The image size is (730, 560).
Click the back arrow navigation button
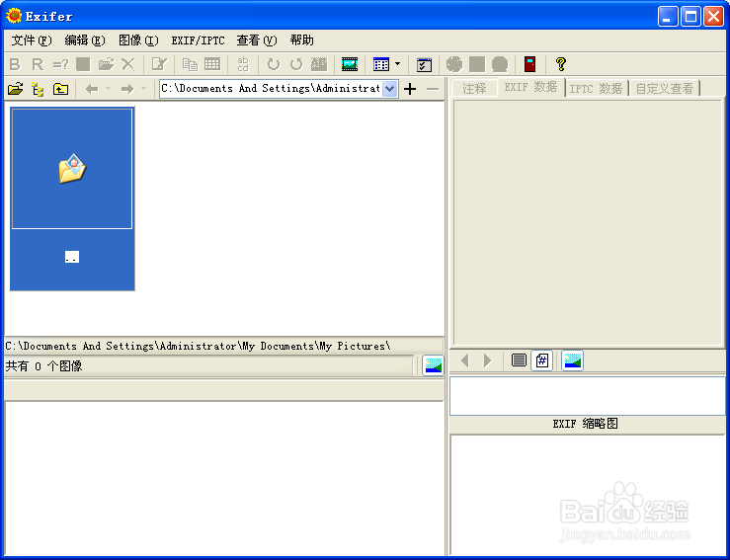click(92, 89)
